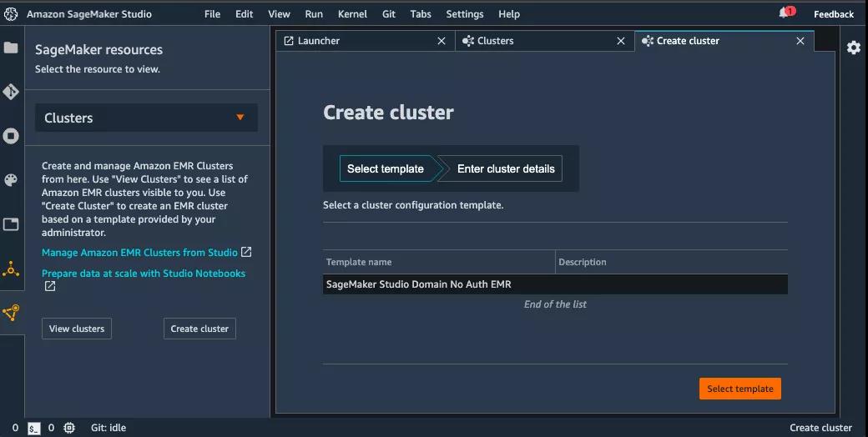
Task: Select the Select template wizard step
Action: pos(388,168)
